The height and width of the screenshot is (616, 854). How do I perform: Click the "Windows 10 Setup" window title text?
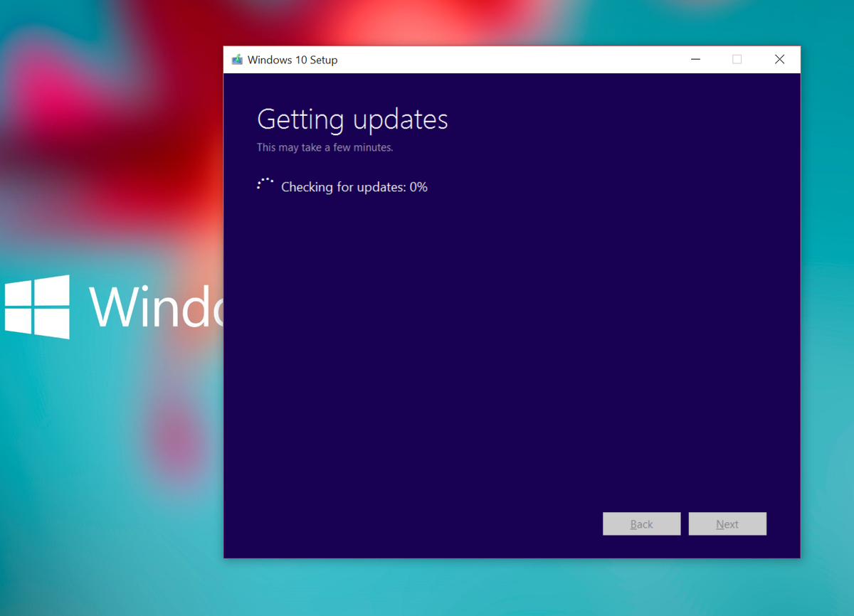(x=292, y=60)
